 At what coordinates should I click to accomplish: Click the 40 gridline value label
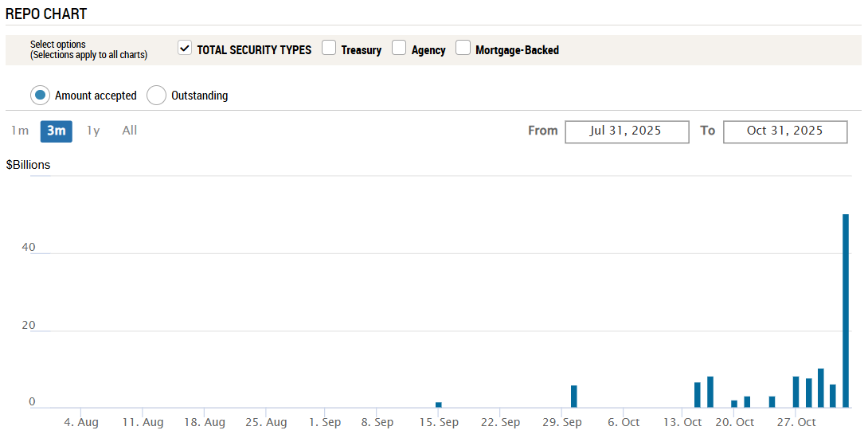point(29,247)
